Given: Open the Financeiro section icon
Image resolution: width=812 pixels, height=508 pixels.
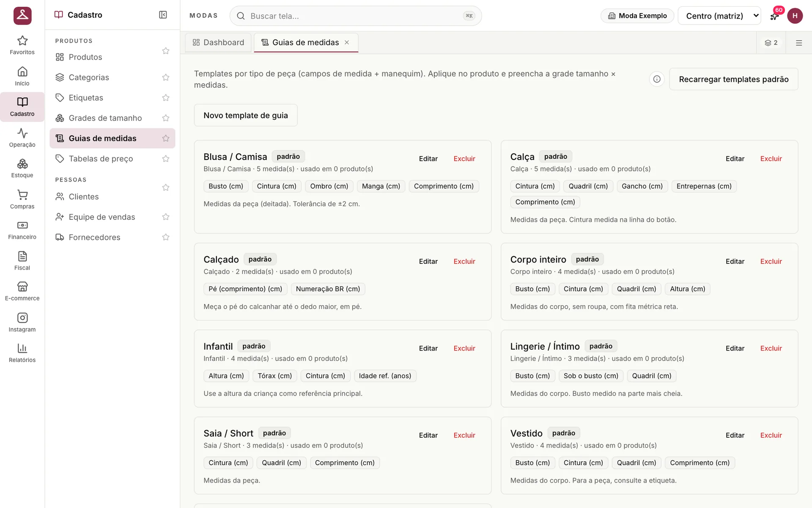Looking at the screenshot, I should click(x=22, y=230).
